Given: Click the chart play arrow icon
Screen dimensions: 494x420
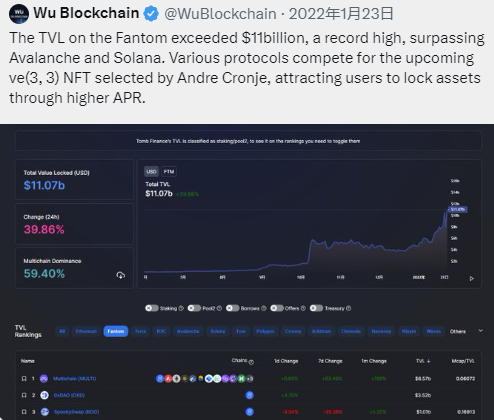Looking at the screenshot, I should pos(471,278).
